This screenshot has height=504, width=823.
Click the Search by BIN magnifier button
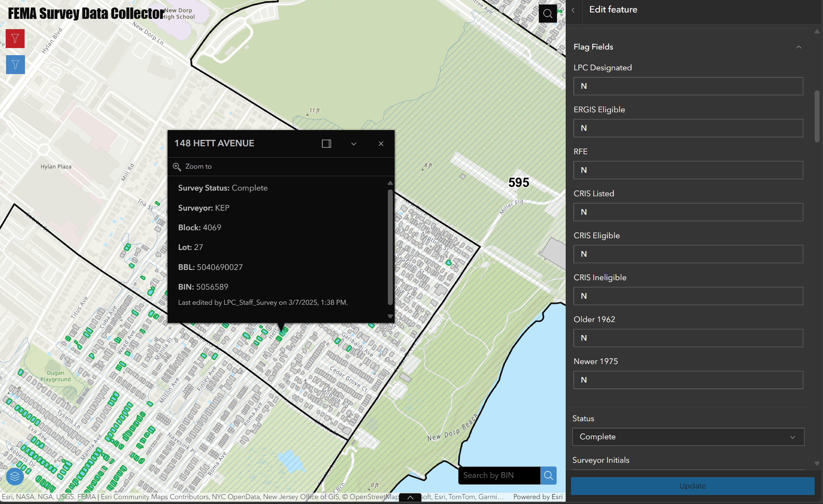click(x=548, y=475)
